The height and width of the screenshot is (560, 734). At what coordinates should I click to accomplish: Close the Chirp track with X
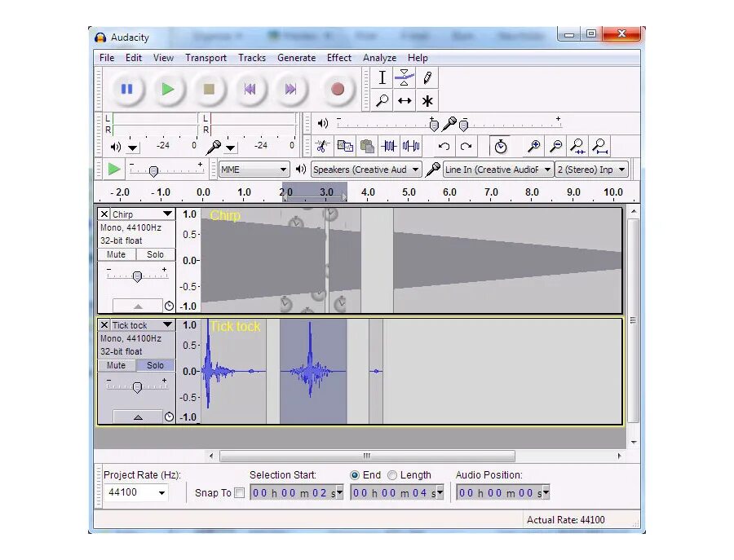pos(104,214)
